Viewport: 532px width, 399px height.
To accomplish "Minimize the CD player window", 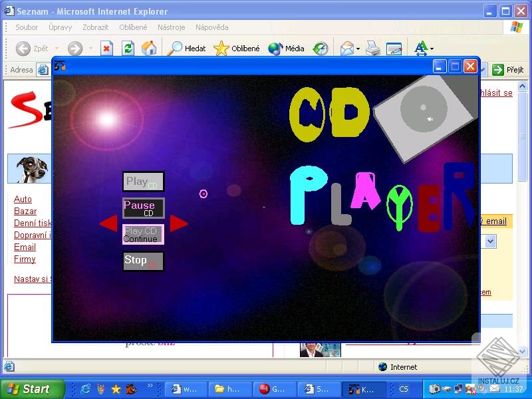I will (x=439, y=66).
